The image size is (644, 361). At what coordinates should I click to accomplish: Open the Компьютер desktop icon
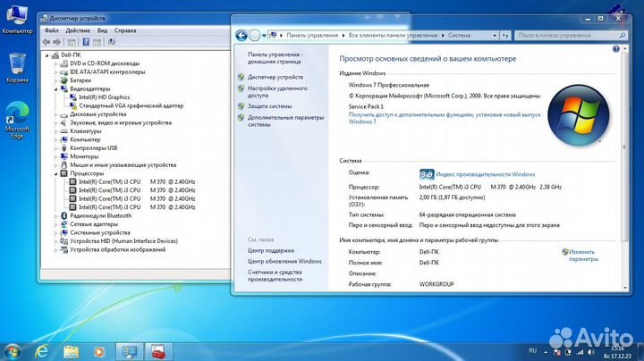[x=17, y=20]
